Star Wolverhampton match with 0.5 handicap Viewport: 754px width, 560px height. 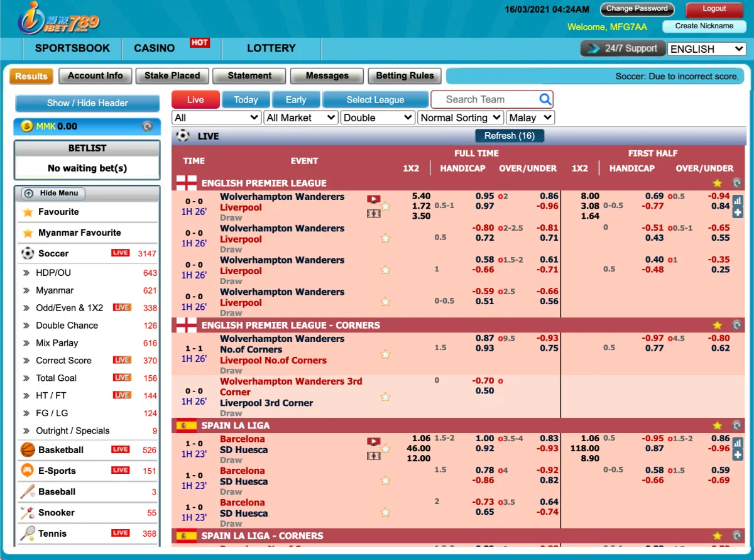pyautogui.click(x=386, y=238)
